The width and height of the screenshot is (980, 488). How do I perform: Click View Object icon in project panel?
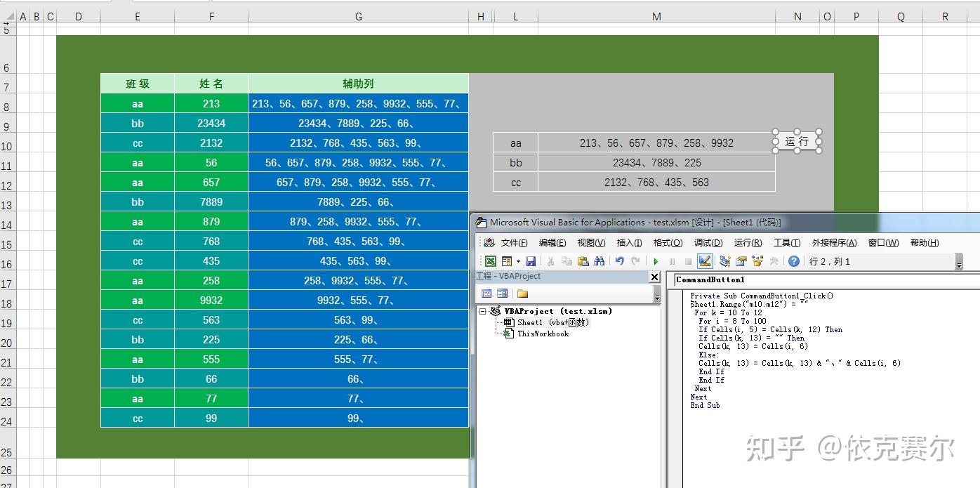(x=502, y=294)
